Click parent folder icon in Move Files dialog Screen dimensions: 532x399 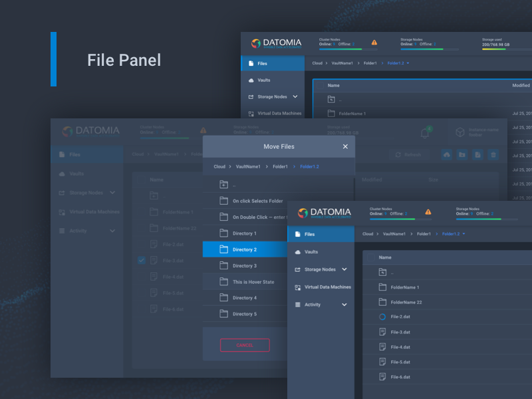pyautogui.click(x=223, y=185)
